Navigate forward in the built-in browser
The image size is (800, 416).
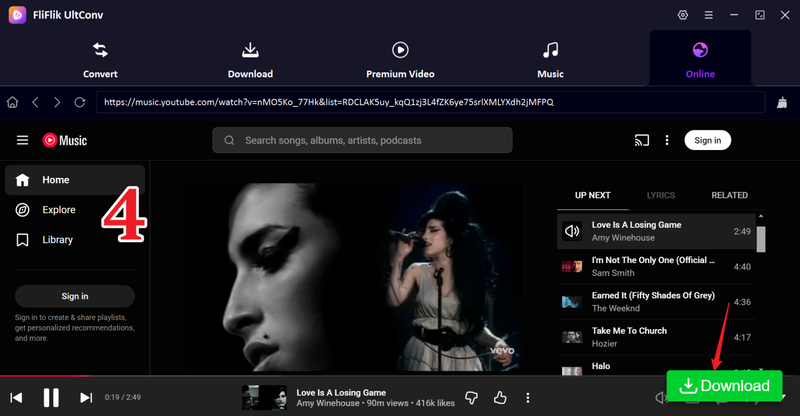click(x=57, y=102)
